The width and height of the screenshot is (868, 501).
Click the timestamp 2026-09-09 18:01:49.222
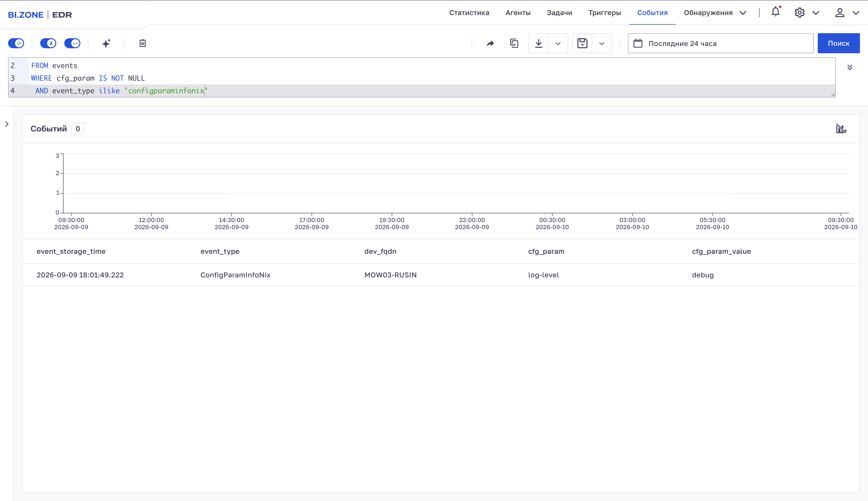point(80,275)
